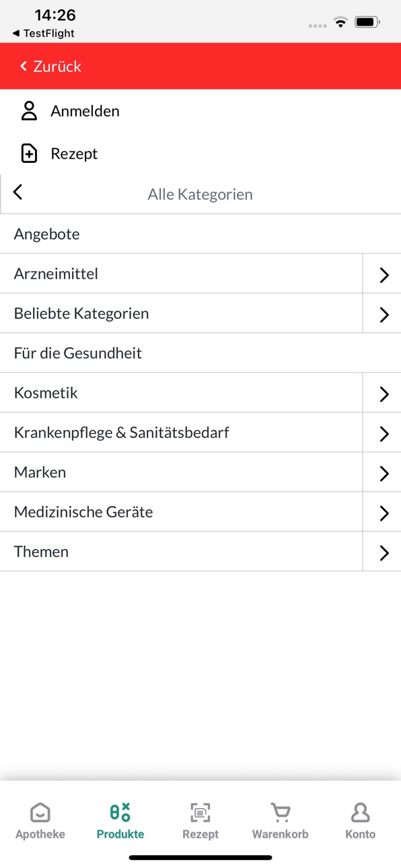Expand the Kosmetik category chevron
The image size is (401, 868).
coord(382,393)
